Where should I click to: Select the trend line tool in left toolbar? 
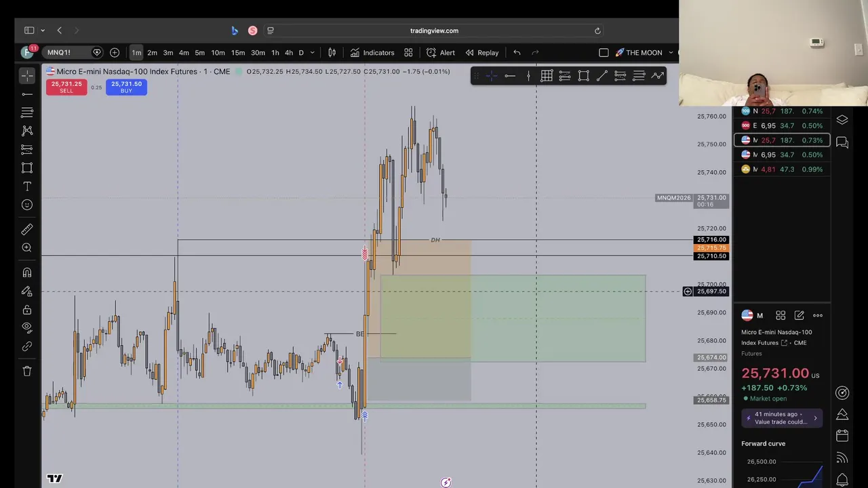[x=27, y=94]
